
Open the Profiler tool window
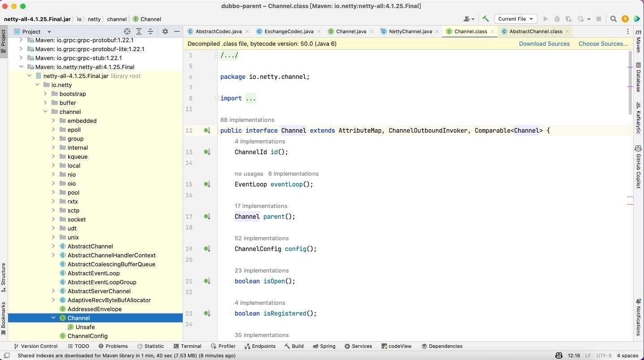coord(223,346)
